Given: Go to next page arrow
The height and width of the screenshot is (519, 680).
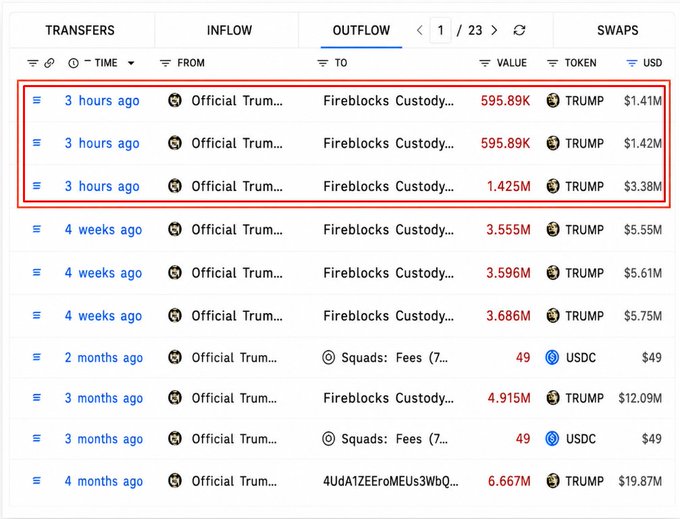Looking at the screenshot, I should [x=494, y=30].
